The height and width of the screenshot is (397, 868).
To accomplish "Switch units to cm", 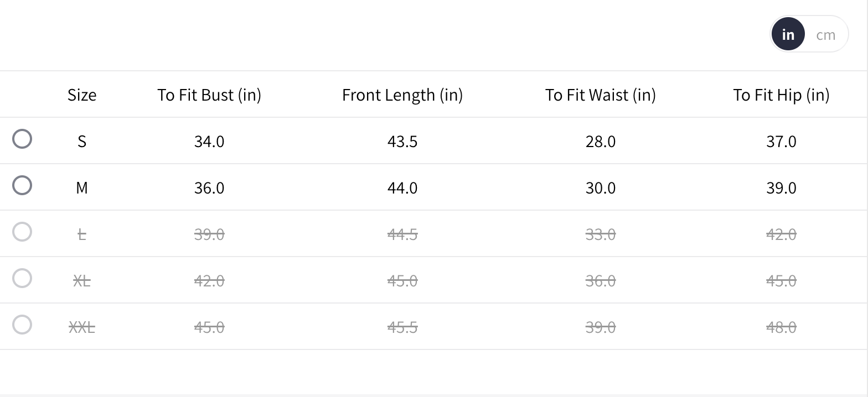I will point(825,34).
